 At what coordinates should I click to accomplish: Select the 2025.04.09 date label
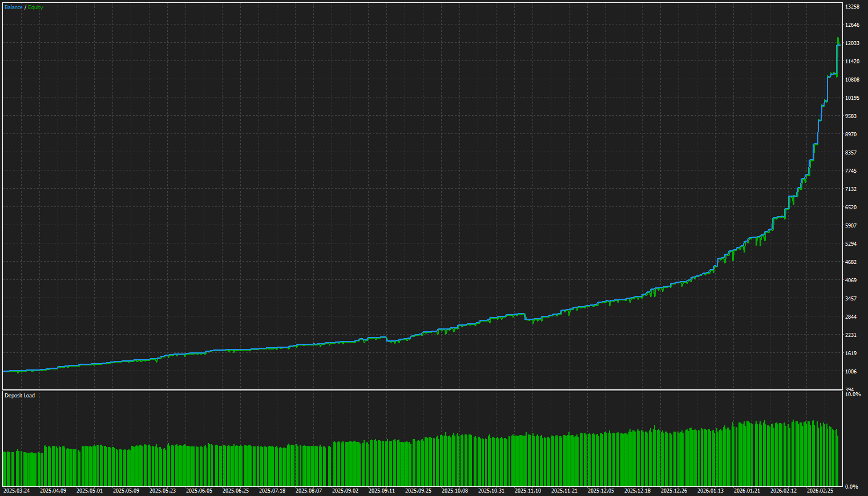coord(53,490)
